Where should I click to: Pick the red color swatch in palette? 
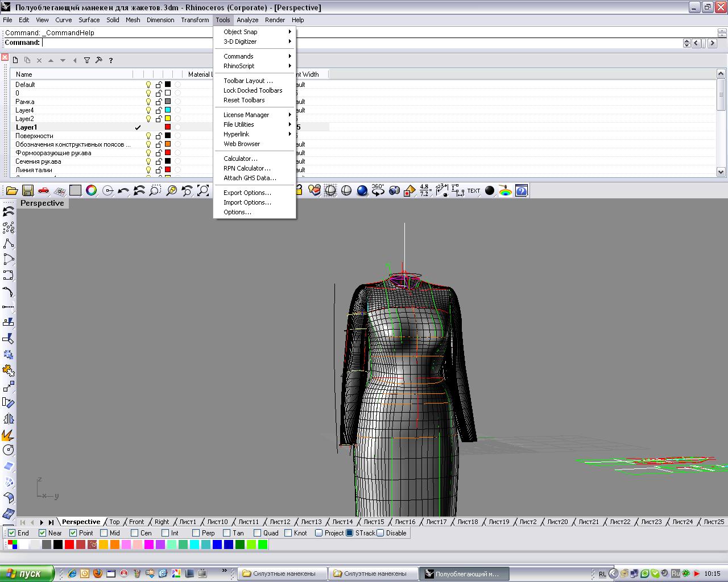[x=69, y=544]
